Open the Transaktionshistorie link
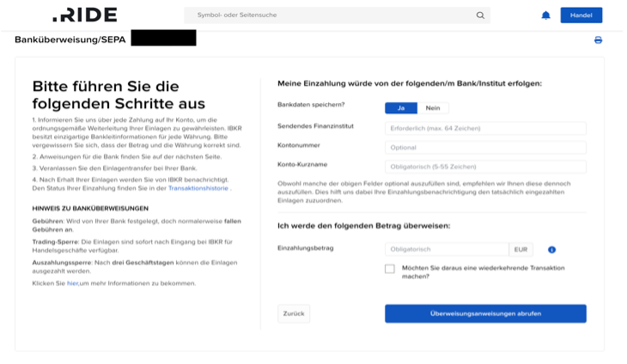 pyautogui.click(x=198, y=188)
